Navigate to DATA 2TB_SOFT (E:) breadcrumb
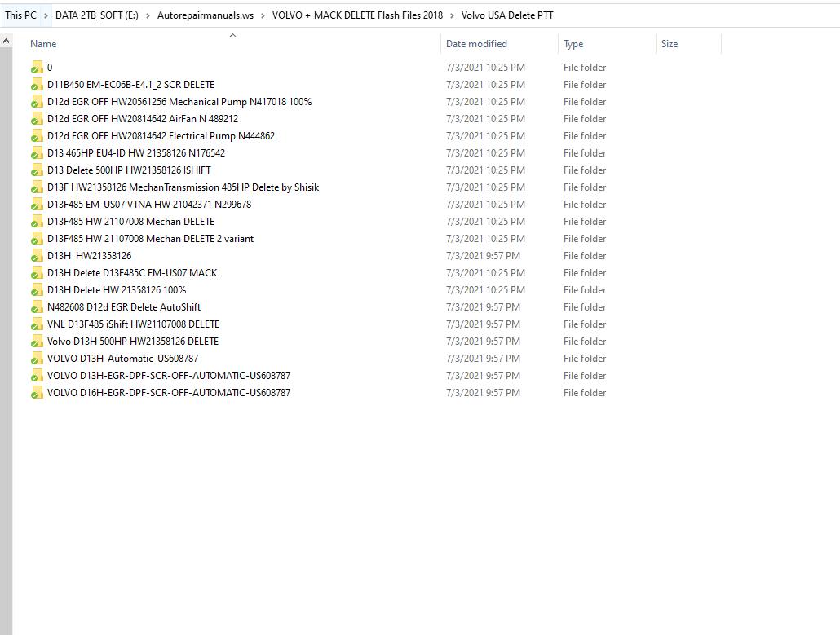This screenshot has height=635, width=840. (x=97, y=15)
